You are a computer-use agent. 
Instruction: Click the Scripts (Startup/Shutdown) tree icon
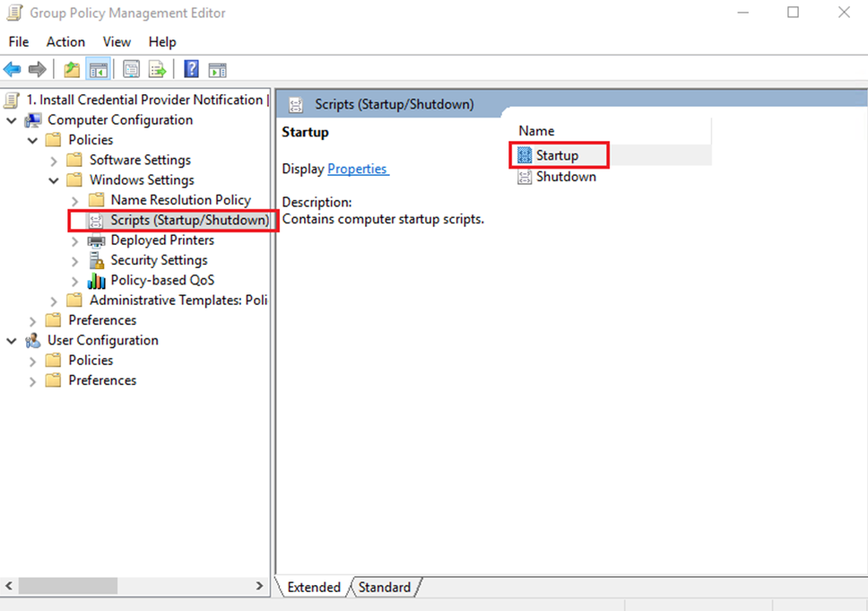click(x=96, y=221)
